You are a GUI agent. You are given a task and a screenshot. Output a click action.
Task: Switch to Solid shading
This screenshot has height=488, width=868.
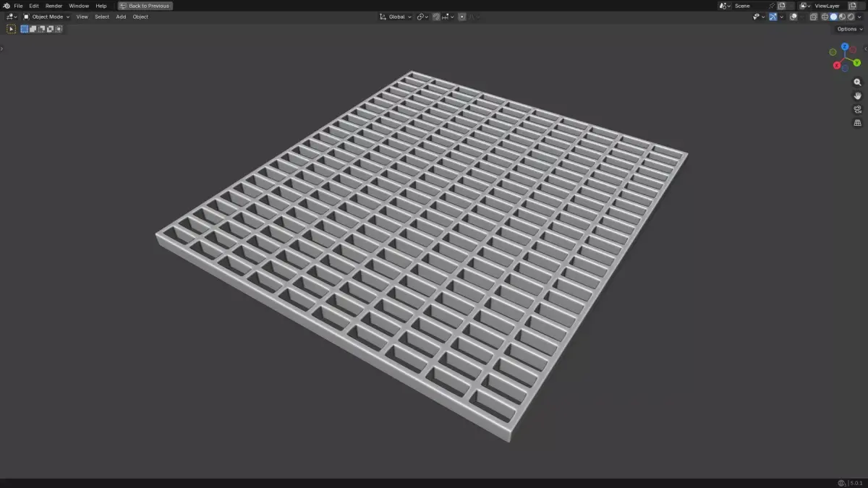[833, 17]
